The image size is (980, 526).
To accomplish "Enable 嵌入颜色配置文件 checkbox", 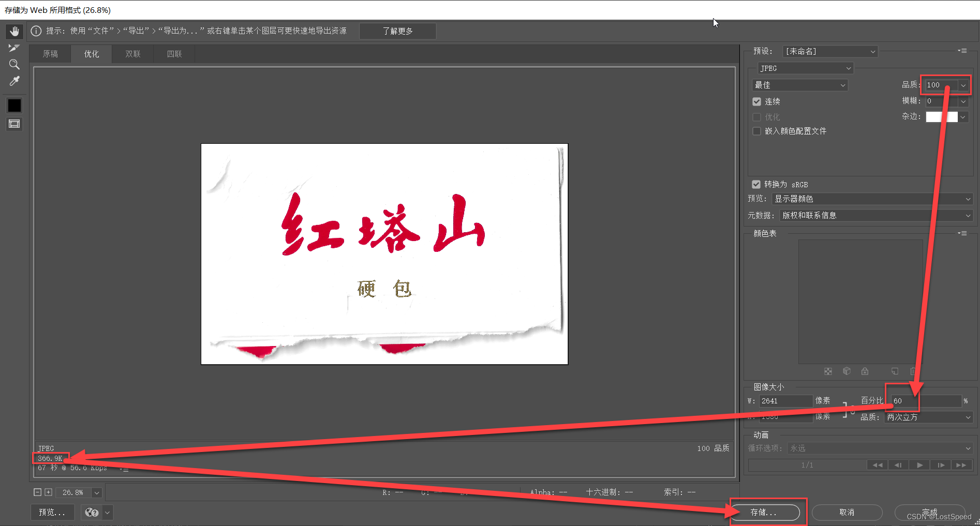I will 756,131.
